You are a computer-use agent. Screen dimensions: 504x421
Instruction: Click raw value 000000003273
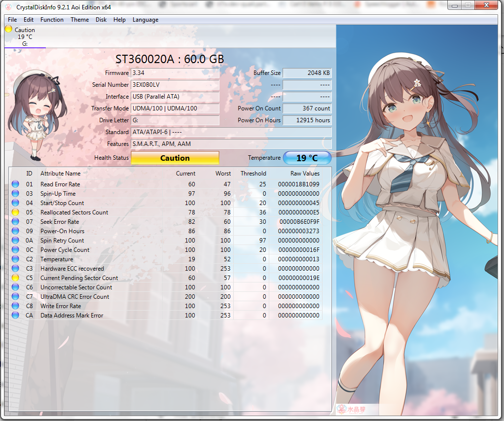pos(299,231)
